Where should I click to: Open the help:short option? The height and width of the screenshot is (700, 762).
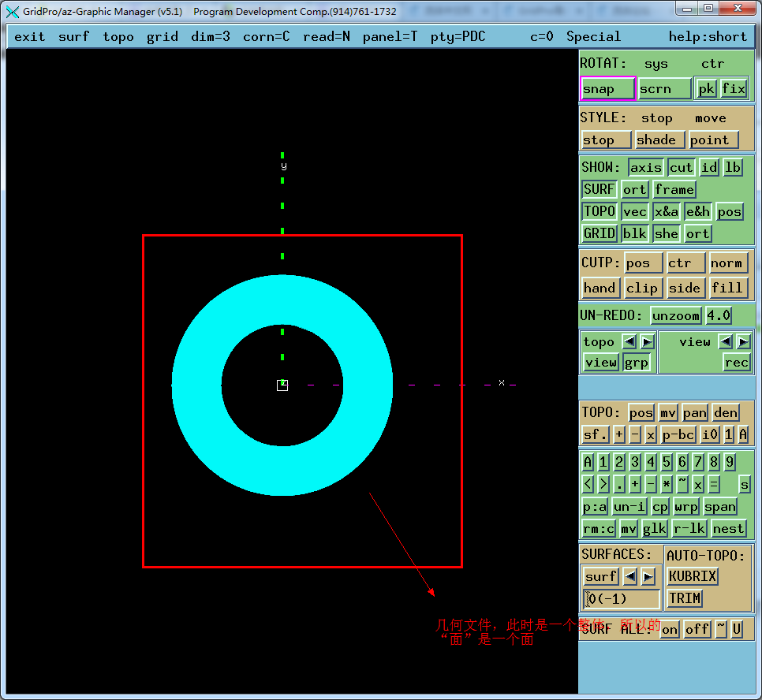707,37
